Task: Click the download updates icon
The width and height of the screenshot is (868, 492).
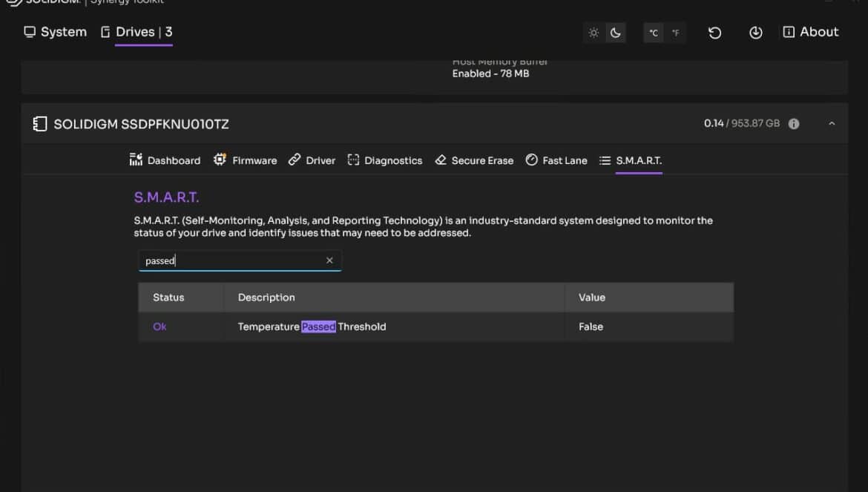Action: 756,33
